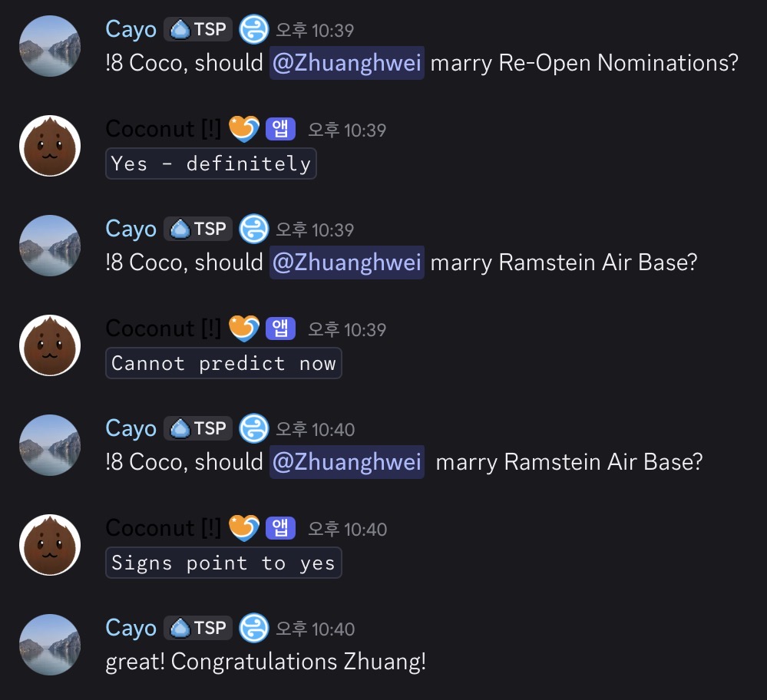This screenshot has height=700, width=767.
Task: Click the 오후 10:40 timestamp on the last message
Action: [x=316, y=629]
